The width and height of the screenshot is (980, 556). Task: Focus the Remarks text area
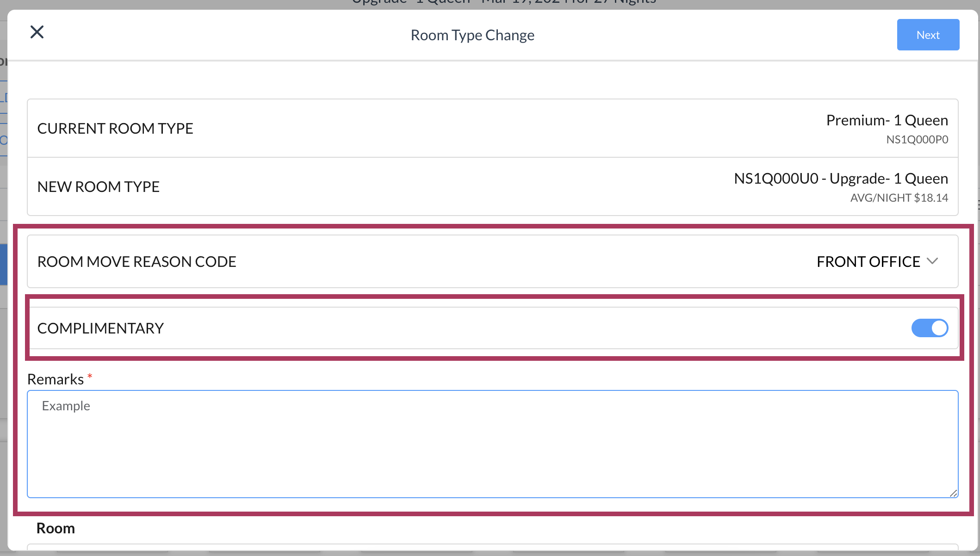point(492,444)
